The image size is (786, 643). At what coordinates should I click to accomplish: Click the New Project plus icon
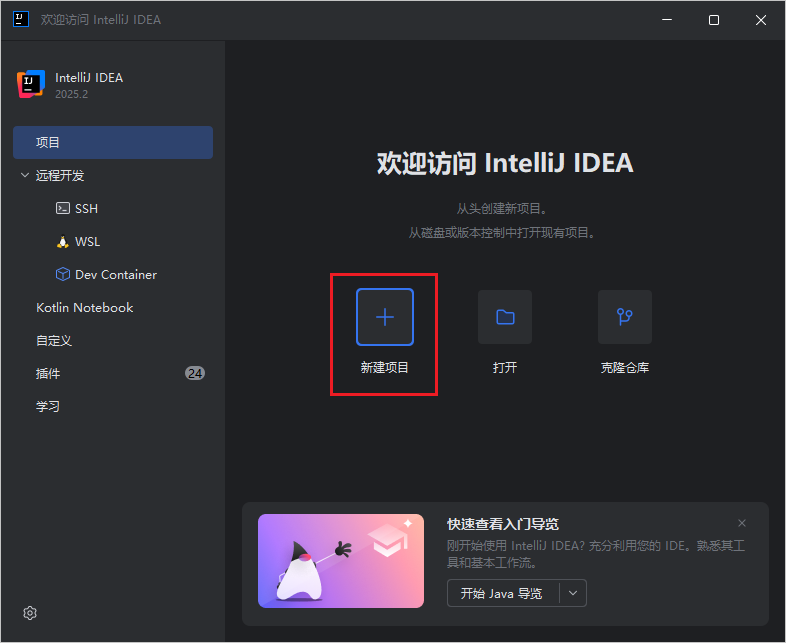coord(384,317)
